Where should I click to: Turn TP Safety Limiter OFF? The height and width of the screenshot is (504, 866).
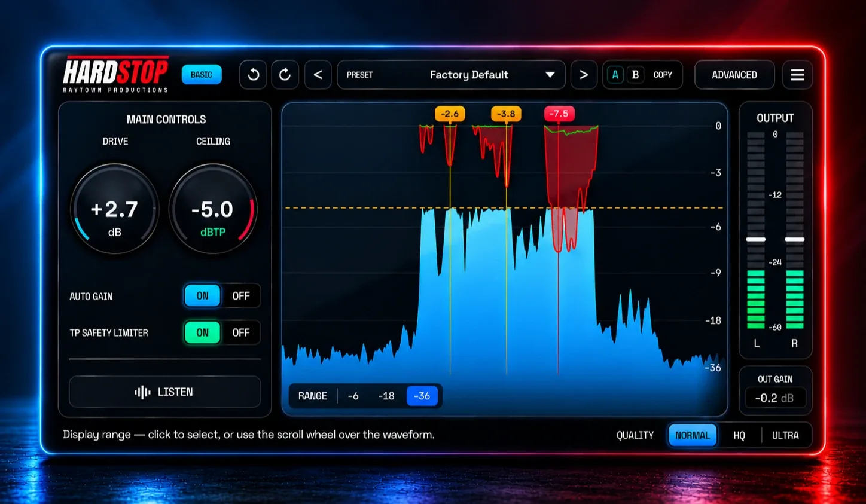pyautogui.click(x=241, y=332)
